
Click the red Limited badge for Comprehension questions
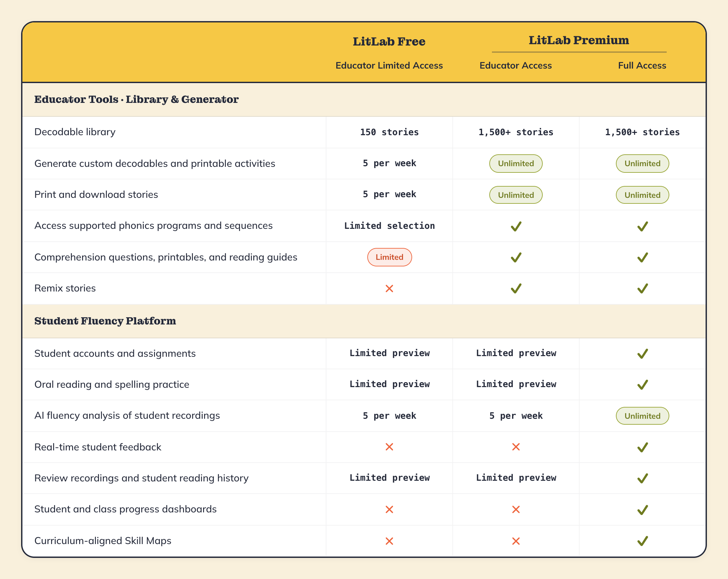(x=389, y=257)
